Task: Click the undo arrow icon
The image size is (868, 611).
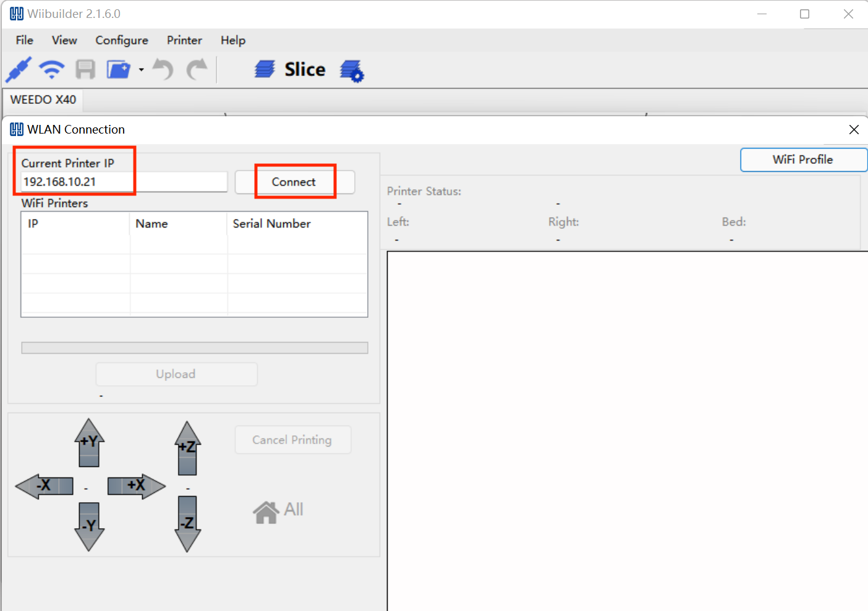Action: [163, 69]
